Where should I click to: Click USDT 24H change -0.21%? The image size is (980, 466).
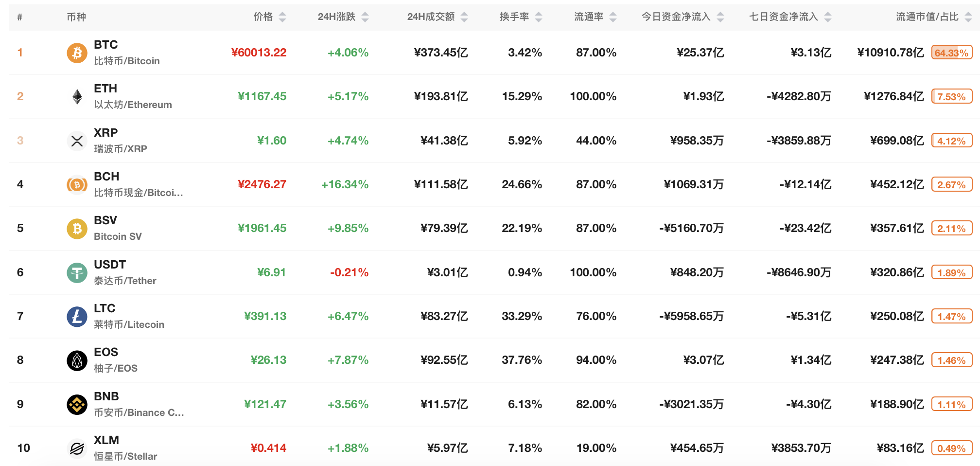click(x=349, y=272)
